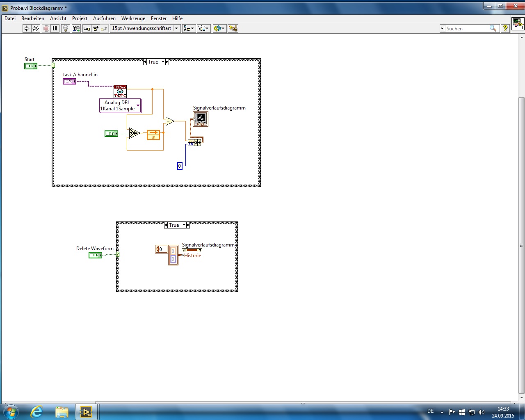Show hidden system tray icons
This screenshot has height=420, width=525.
tap(442, 412)
